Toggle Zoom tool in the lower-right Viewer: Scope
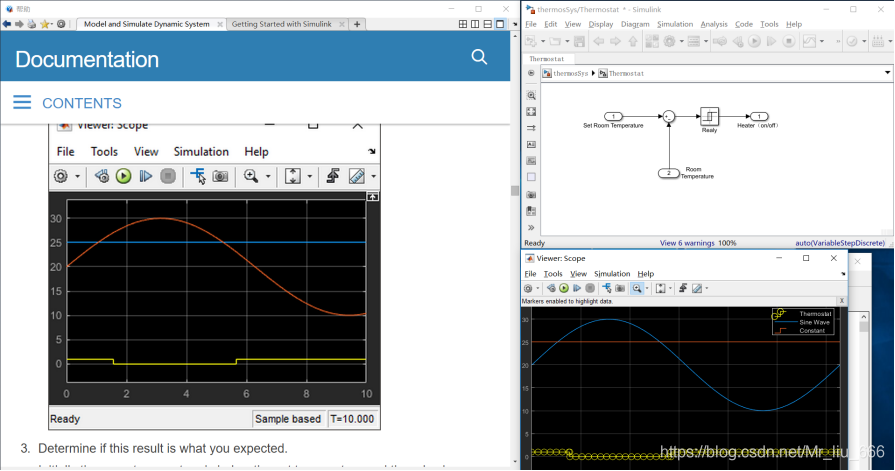 637,288
